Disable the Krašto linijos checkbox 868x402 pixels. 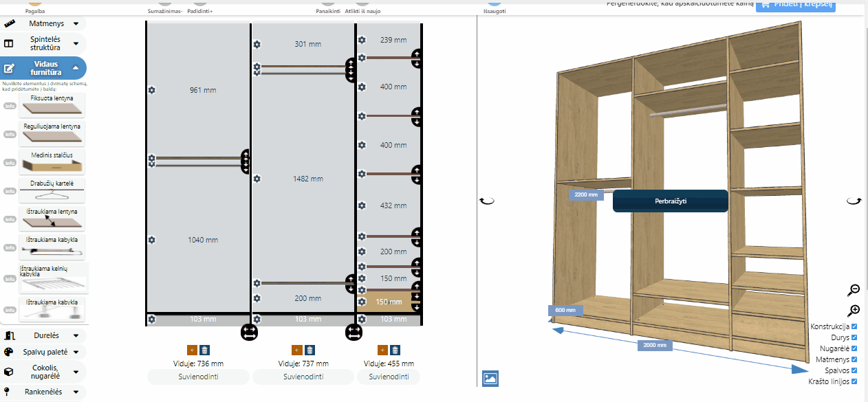(x=854, y=381)
